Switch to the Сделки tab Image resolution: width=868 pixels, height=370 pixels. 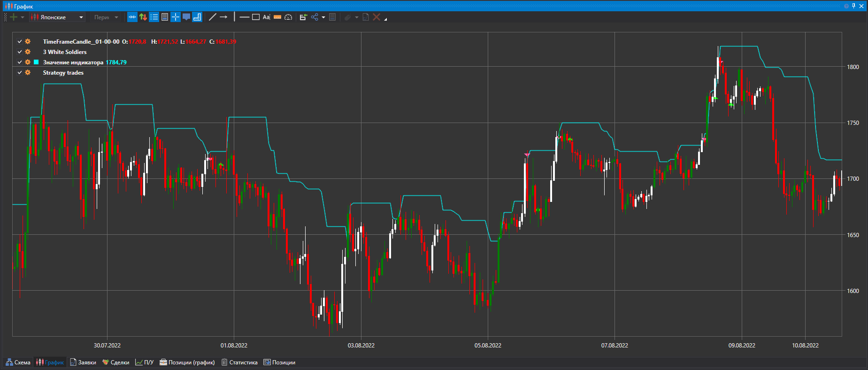(116, 362)
